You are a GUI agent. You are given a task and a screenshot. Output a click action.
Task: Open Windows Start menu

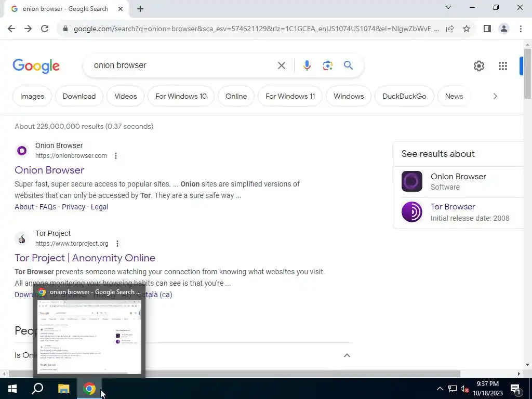click(x=12, y=389)
